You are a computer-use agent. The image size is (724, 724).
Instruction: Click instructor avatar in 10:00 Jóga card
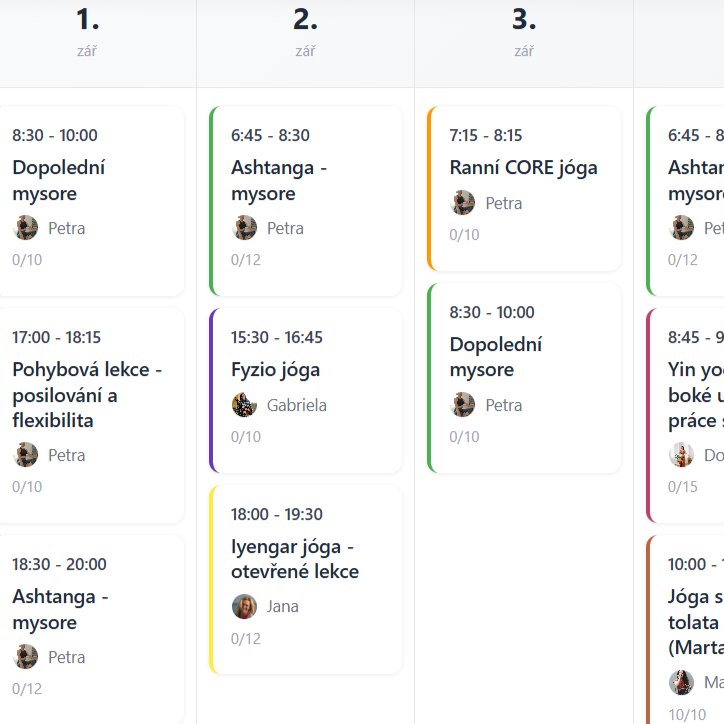pyautogui.click(x=682, y=682)
